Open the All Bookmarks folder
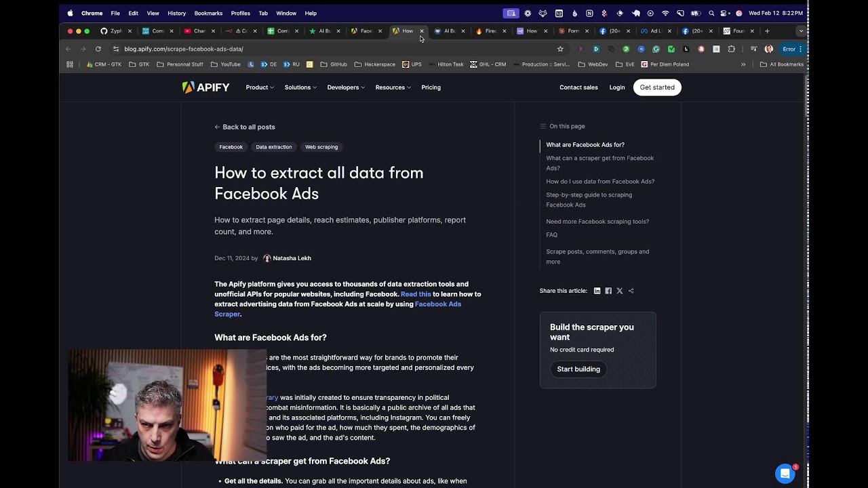This screenshot has height=488, width=868. pyautogui.click(x=781, y=64)
